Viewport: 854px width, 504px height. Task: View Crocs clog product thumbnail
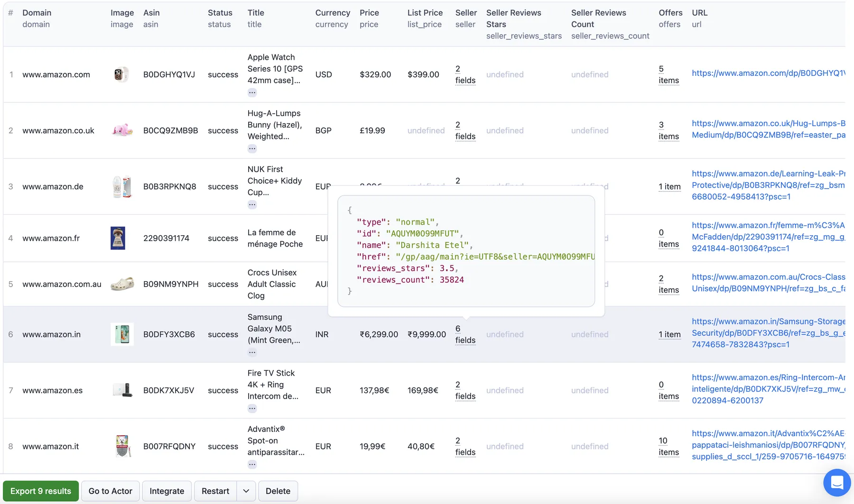[x=122, y=284]
